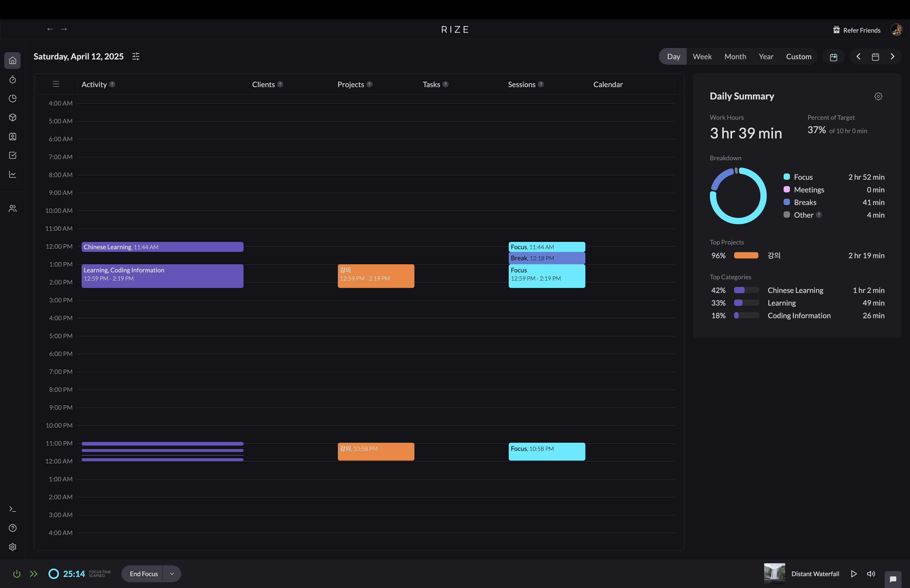This screenshot has width=910, height=588.
Task: Open the tasks checkbox sidebar icon
Action: coord(13,155)
